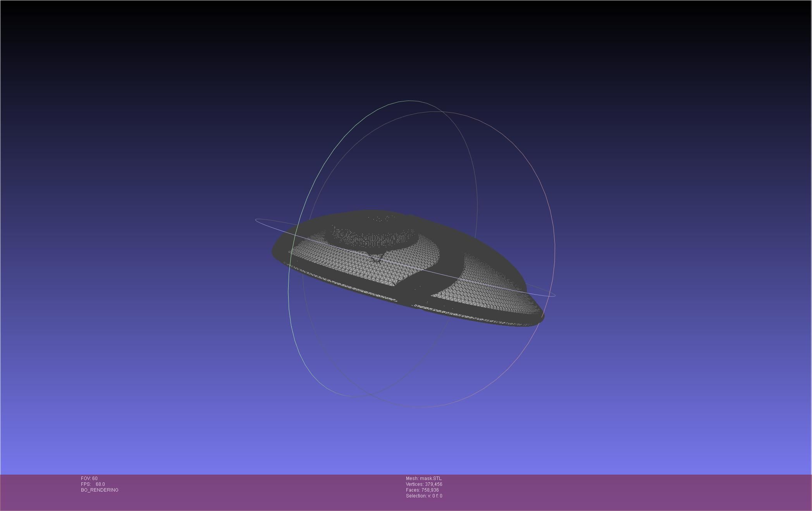Click the Selection: v: 0 f: 0 text

click(424, 496)
